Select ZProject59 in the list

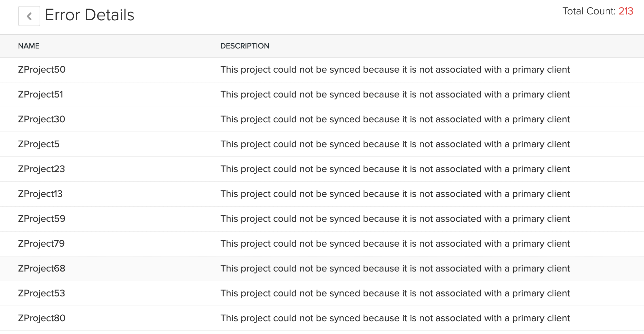(x=42, y=219)
